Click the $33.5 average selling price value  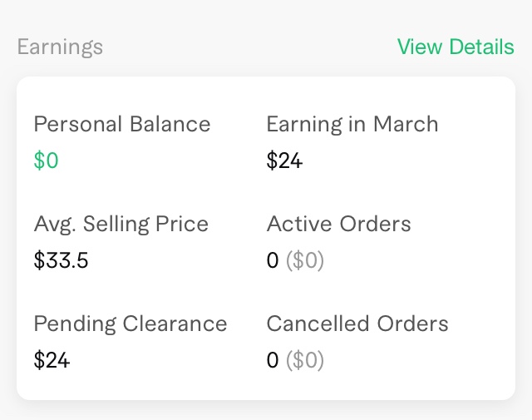pyautogui.click(x=61, y=260)
